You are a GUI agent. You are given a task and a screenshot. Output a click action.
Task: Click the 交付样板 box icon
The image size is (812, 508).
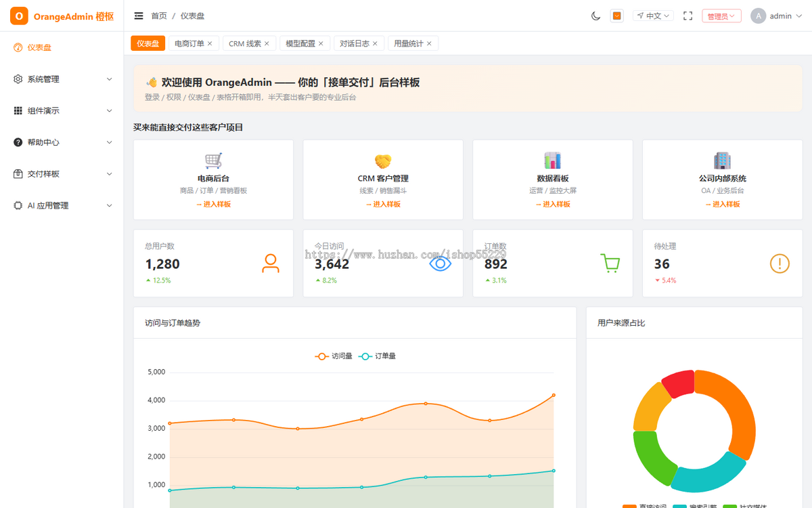click(18, 174)
